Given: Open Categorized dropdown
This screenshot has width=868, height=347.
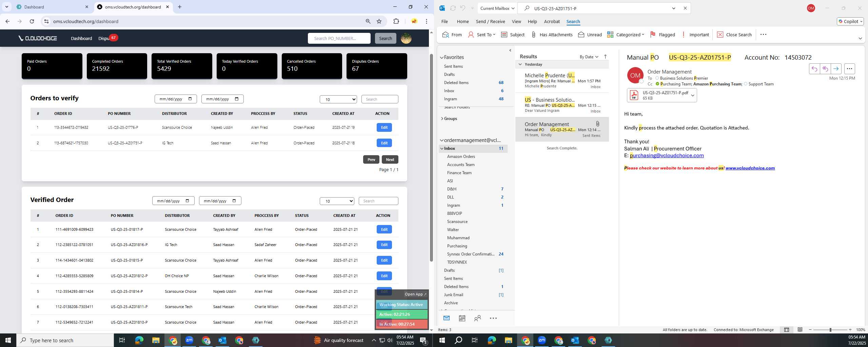Looking at the screenshot, I should [626, 35].
